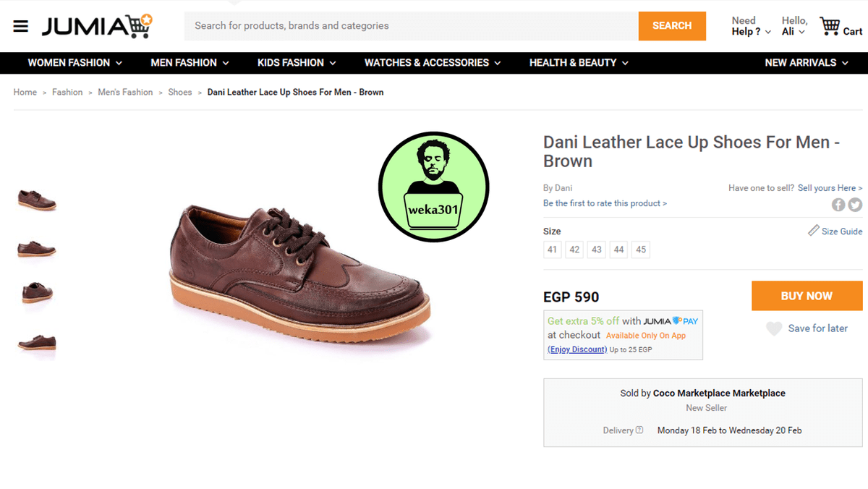Image resolution: width=868 pixels, height=489 pixels.
Task: Click the Save for later heart icon
Action: click(774, 328)
